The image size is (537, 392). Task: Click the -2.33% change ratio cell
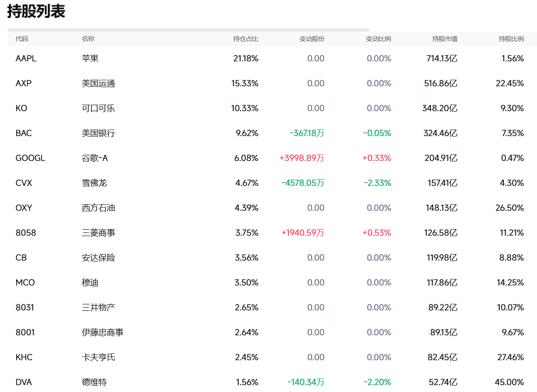pos(378,183)
